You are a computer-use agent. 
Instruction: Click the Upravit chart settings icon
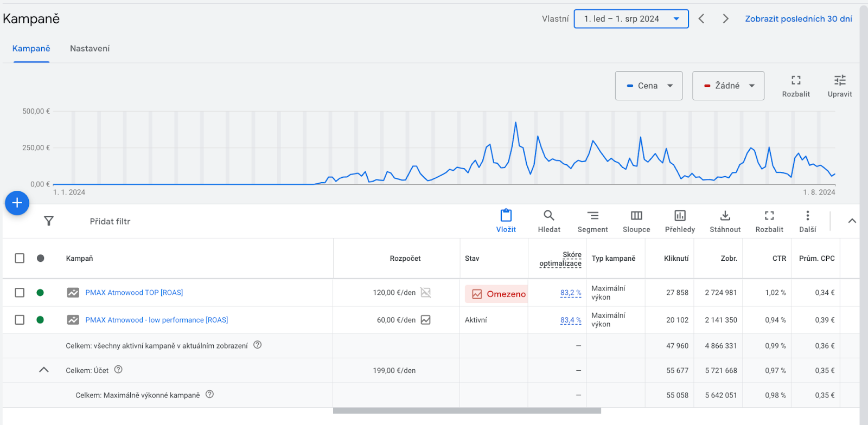coord(839,86)
